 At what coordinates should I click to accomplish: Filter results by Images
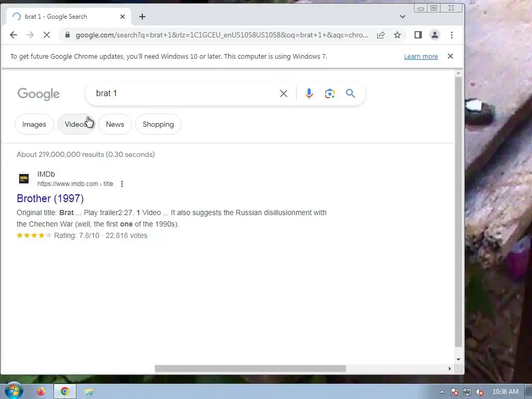coord(34,124)
